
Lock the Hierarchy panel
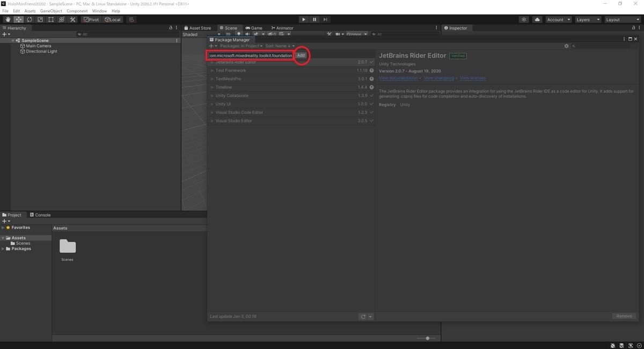click(171, 28)
